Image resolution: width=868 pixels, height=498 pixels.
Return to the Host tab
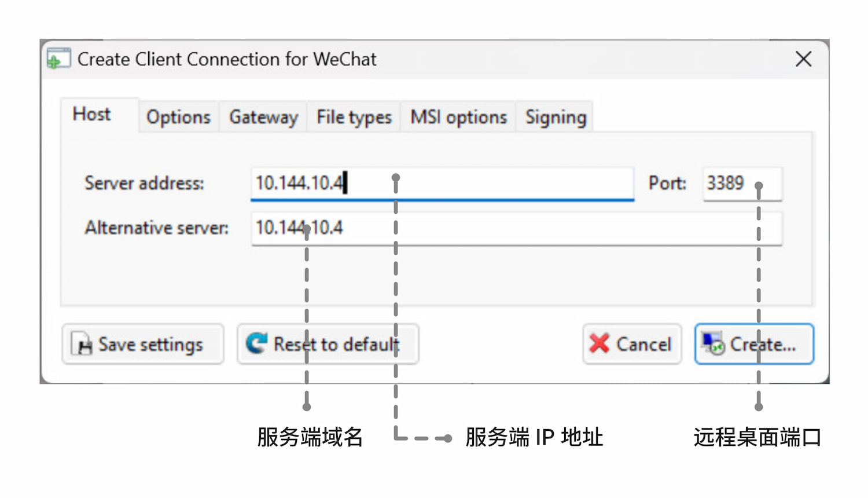pyautogui.click(x=91, y=114)
